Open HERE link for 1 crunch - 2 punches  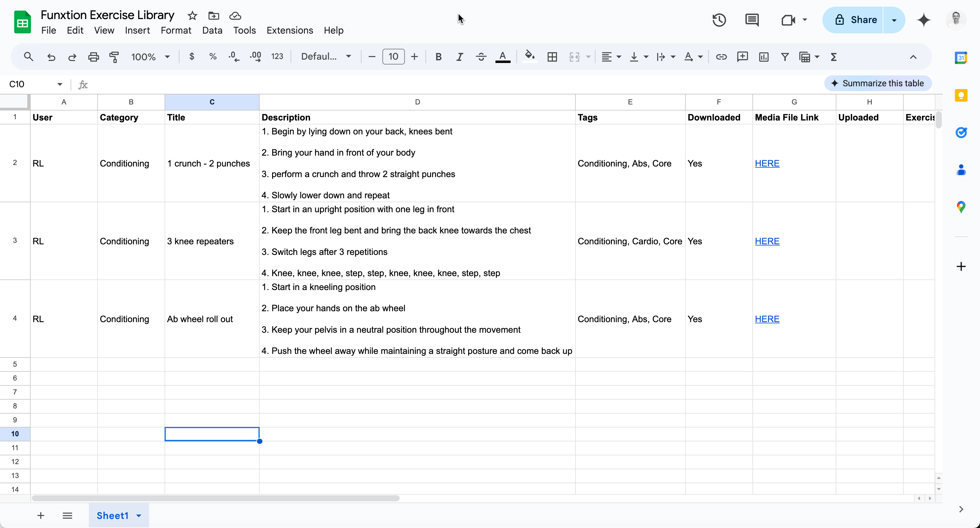(767, 163)
